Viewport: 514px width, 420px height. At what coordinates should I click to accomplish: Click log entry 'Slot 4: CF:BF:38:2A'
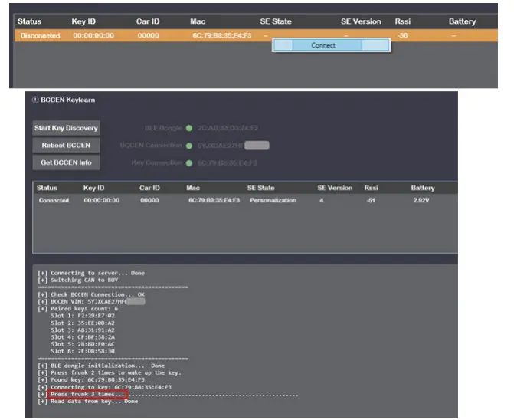pos(83,337)
